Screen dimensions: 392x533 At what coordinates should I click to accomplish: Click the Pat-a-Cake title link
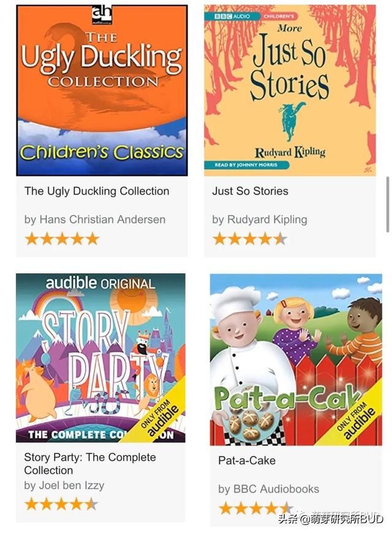tap(247, 461)
